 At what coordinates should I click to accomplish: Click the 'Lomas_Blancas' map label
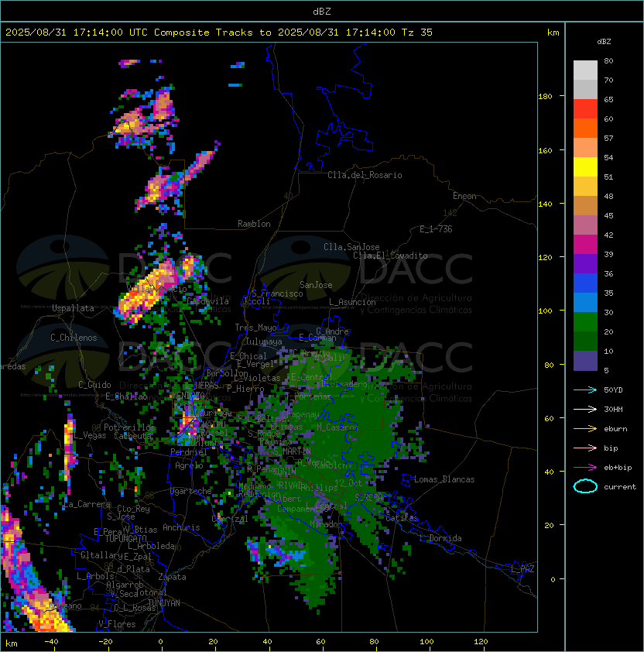[x=444, y=479]
